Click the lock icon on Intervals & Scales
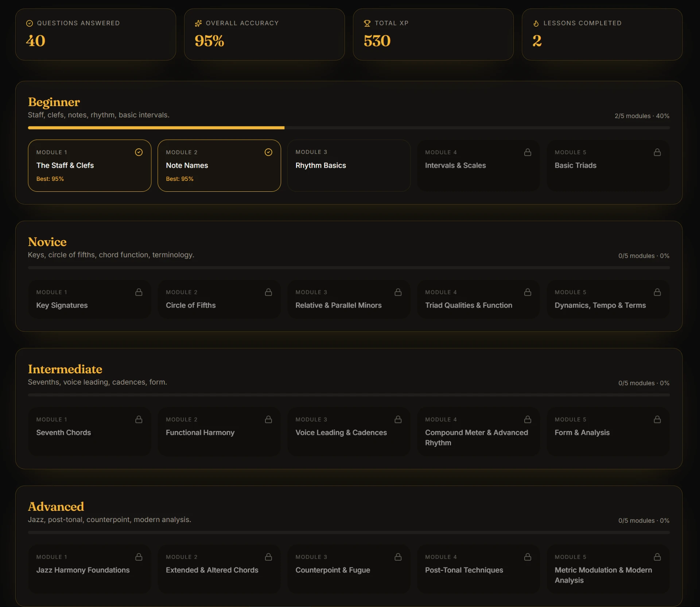Screen dimensions: 700x607 click(528, 152)
